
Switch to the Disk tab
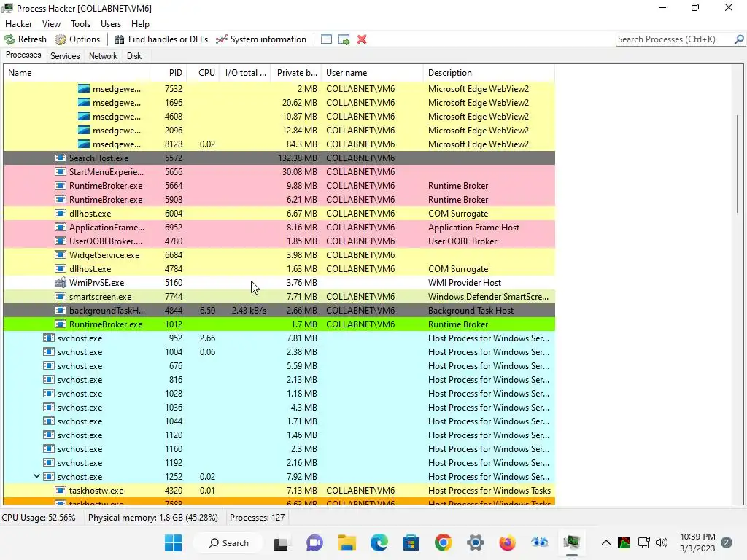[134, 56]
